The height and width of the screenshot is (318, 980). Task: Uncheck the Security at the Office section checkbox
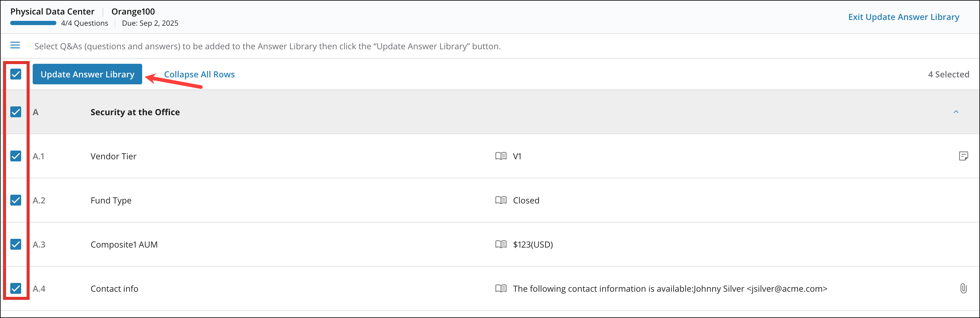[16, 112]
